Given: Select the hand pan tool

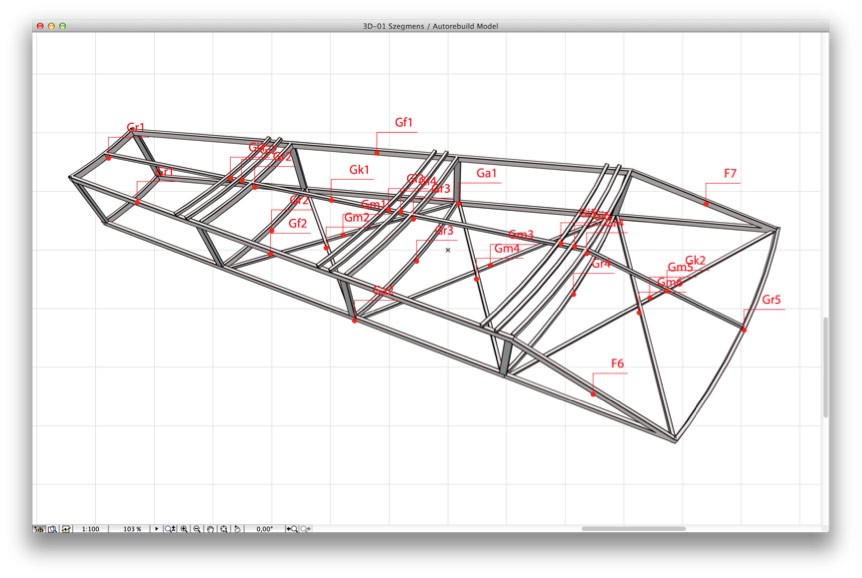Looking at the screenshot, I should pos(210,529).
